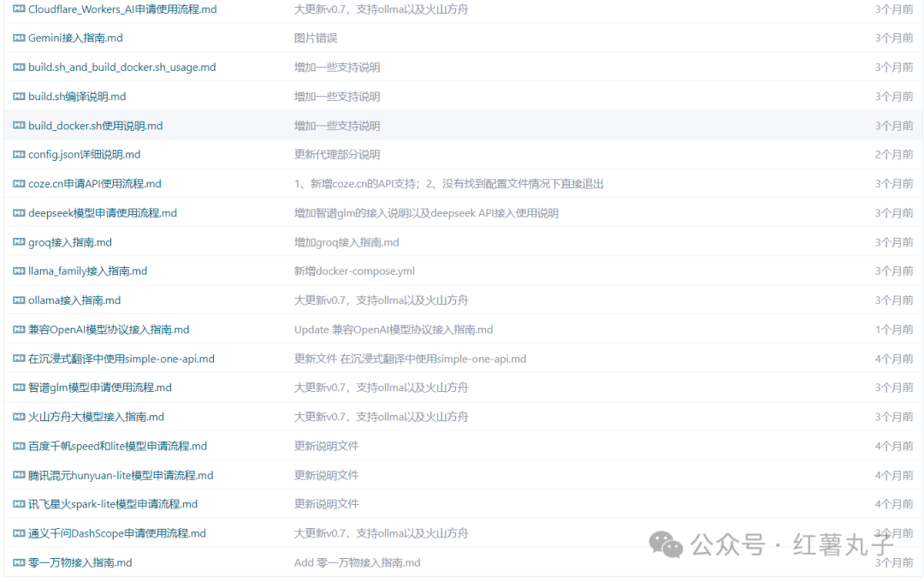The width and height of the screenshot is (924, 582).
Task: Open commit Update 兼容OpenAI模型协议接入指南.md
Action: [394, 330]
